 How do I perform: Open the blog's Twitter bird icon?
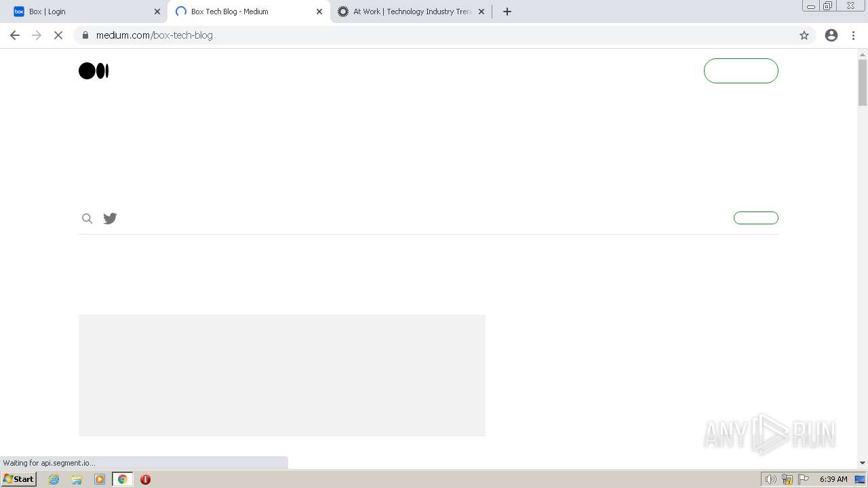[110, 218]
